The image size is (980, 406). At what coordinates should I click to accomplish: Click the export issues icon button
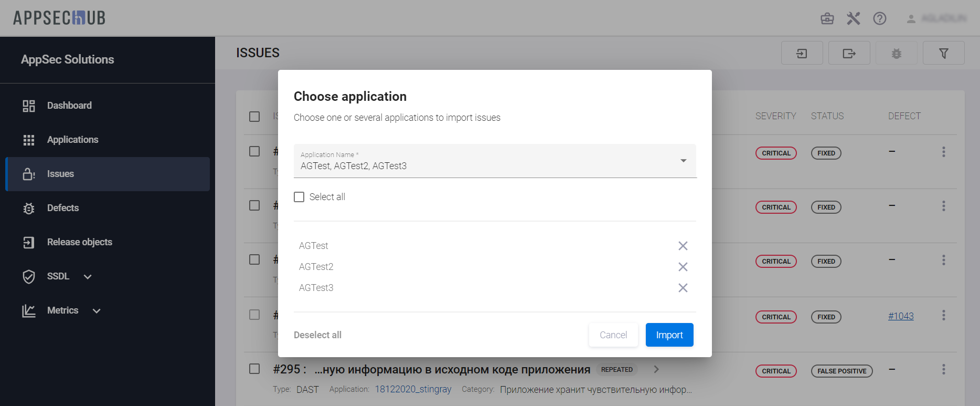[849, 53]
